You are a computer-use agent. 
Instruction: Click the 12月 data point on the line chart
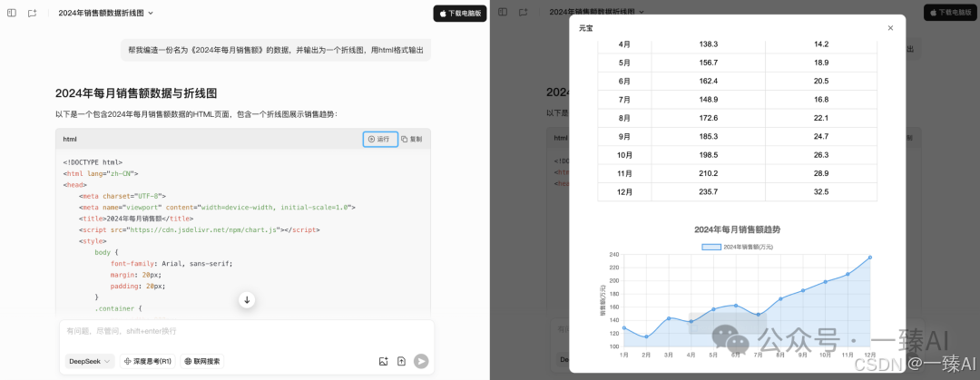coord(870,257)
